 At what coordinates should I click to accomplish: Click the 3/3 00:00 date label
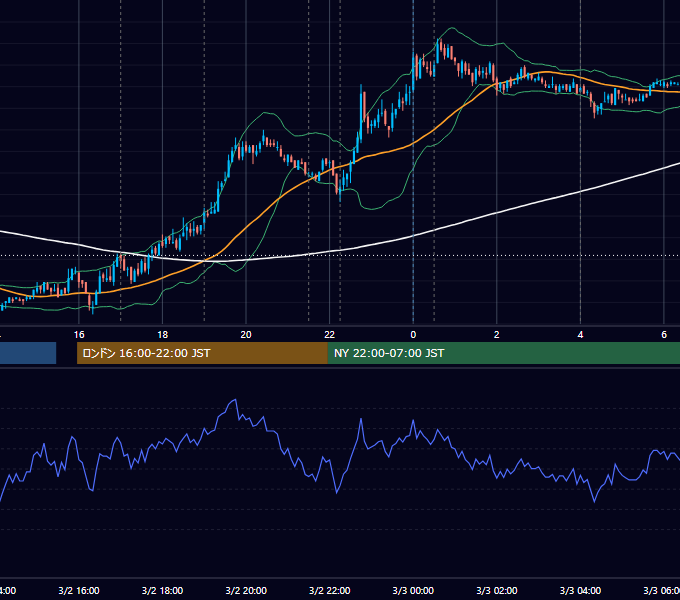click(x=413, y=590)
